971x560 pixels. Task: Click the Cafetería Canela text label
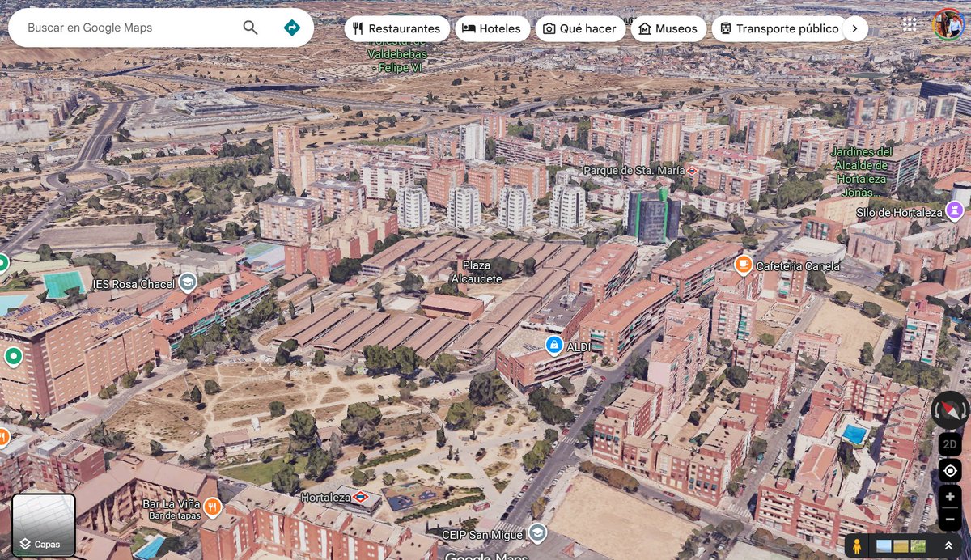click(798, 265)
